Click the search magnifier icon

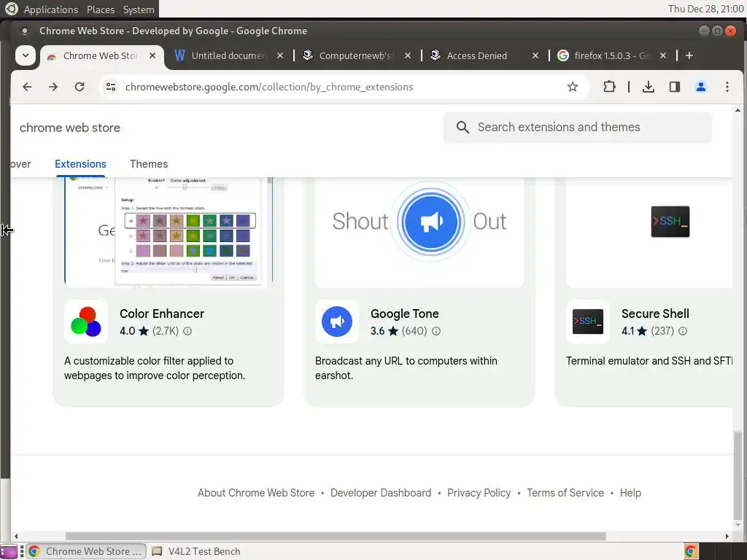pyautogui.click(x=462, y=127)
